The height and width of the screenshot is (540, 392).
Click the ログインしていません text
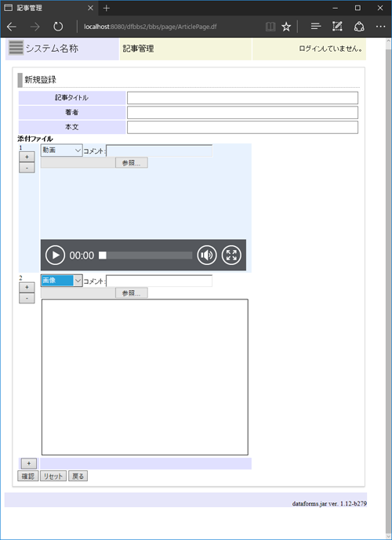click(331, 49)
